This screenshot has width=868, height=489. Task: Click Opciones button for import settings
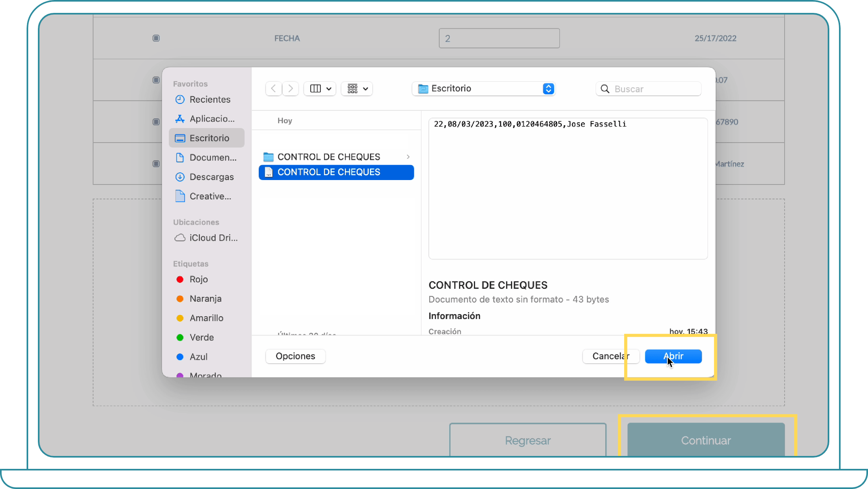(295, 356)
